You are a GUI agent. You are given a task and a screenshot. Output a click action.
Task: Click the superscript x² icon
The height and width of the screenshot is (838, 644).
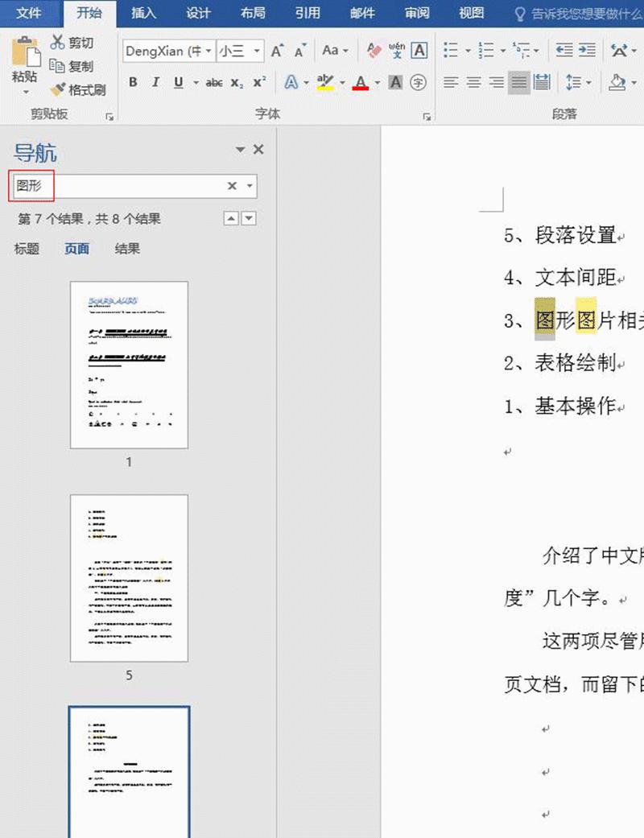(x=258, y=82)
